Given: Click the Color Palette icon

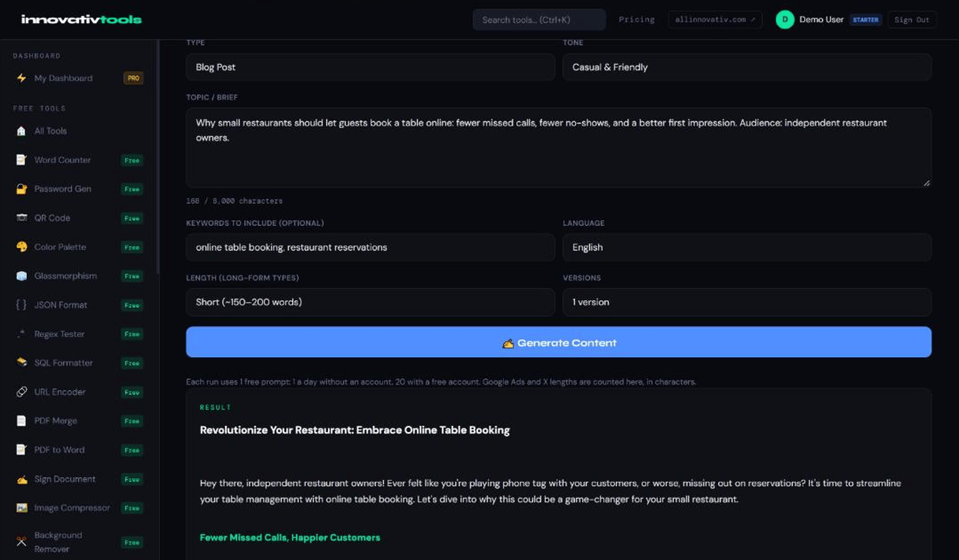Looking at the screenshot, I should [x=21, y=247].
